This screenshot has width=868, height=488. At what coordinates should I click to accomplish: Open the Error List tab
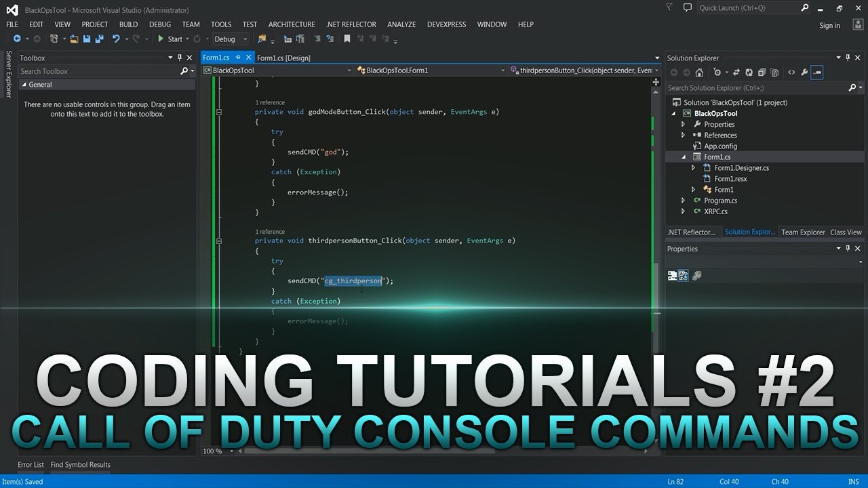[31, 465]
